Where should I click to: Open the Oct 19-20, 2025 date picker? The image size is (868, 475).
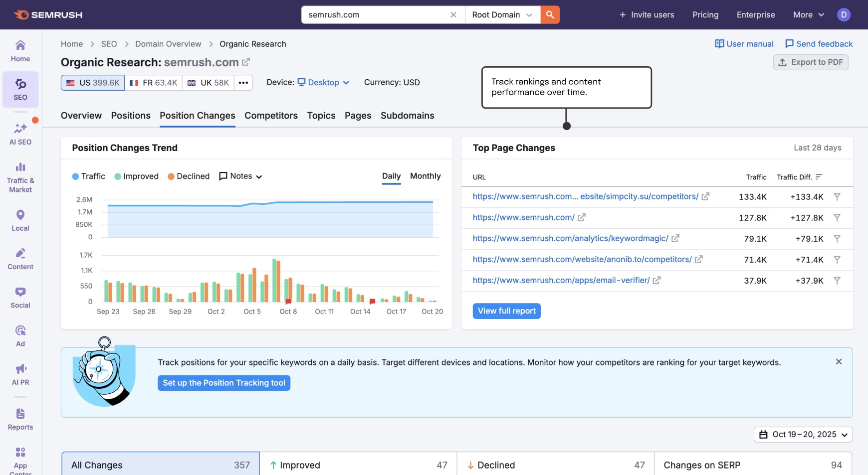coord(802,434)
